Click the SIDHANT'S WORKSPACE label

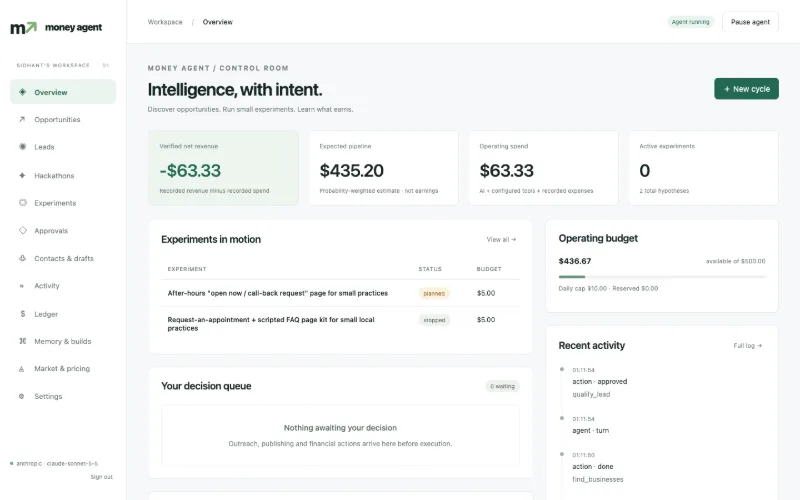pyautogui.click(x=53, y=65)
